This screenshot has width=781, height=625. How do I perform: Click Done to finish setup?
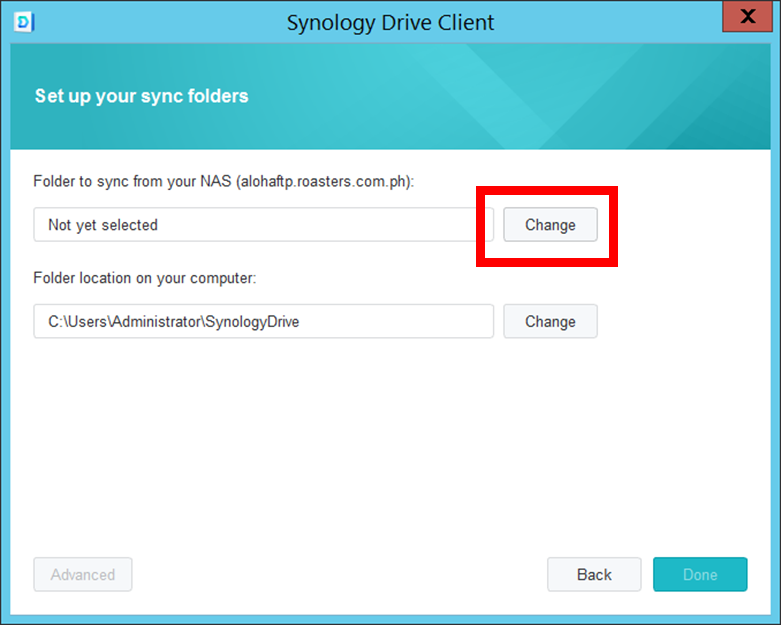click(x=700, y=574)
